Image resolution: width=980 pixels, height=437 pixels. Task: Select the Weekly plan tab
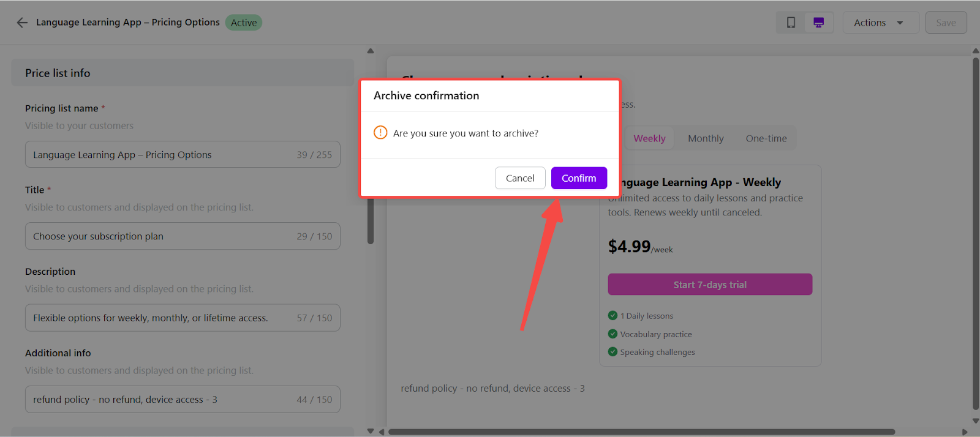[x=649, y=138]
